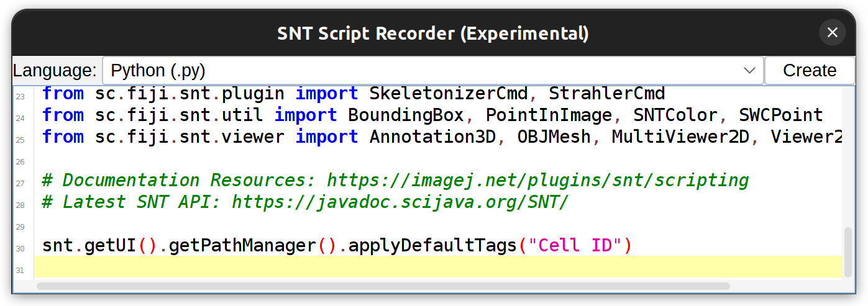Click the javadoc.scijava.org SNT API URL

click(x=400, y=202)
